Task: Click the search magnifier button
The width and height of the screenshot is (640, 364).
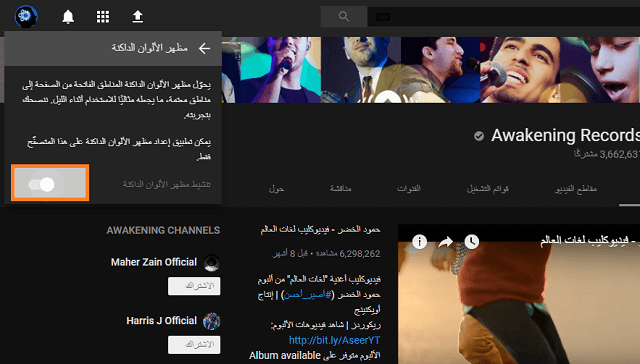Action: 344,17
